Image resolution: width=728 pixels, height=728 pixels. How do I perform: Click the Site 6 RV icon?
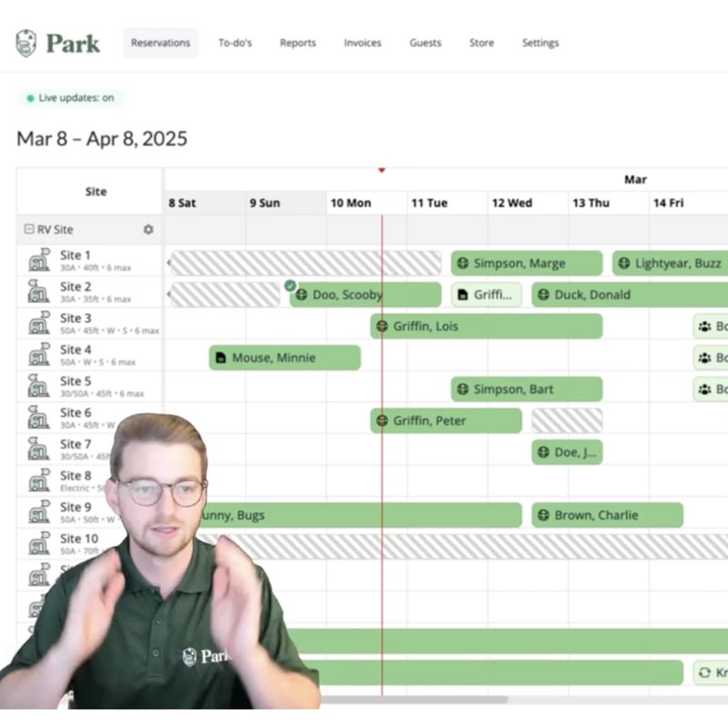[x=39, y=418]
